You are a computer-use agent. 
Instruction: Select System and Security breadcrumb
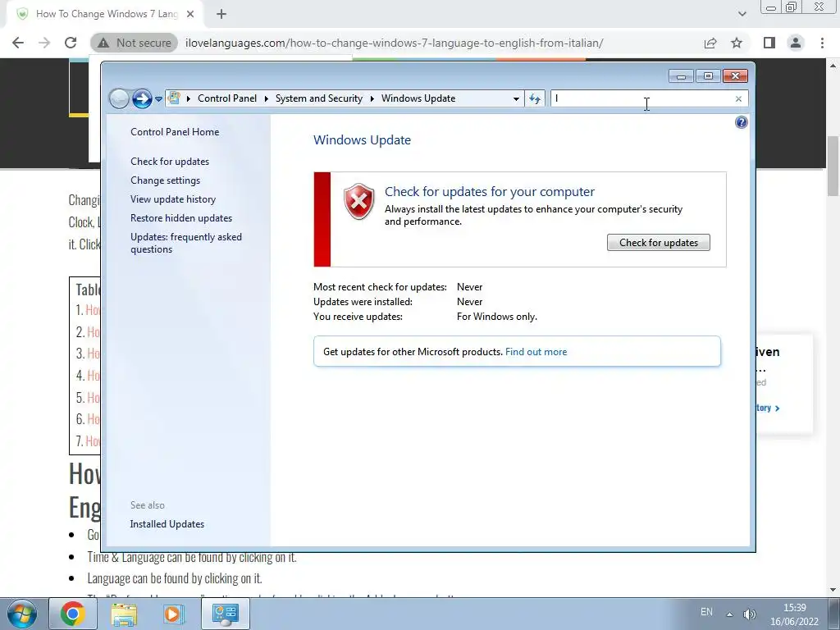(x=319, y=98)
